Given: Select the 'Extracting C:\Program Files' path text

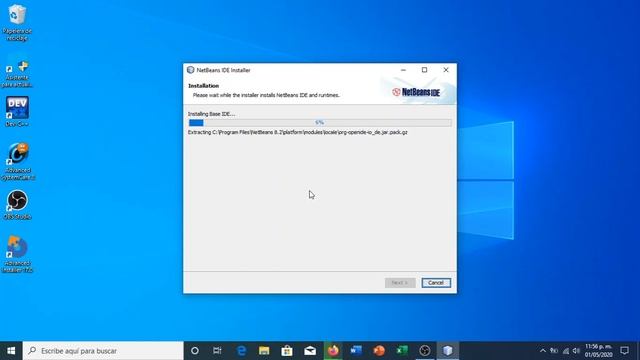Looking at the screenshot, I should [298, 132].
